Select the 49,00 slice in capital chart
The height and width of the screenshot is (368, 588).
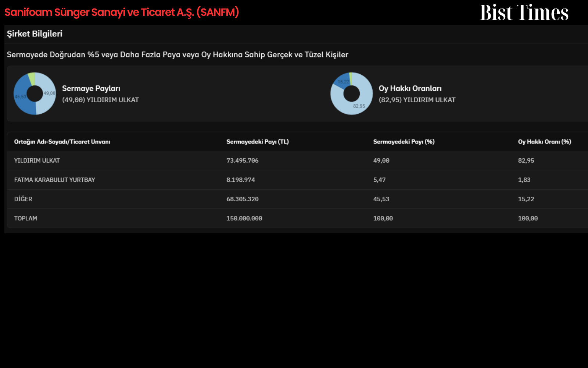point(49,93)
